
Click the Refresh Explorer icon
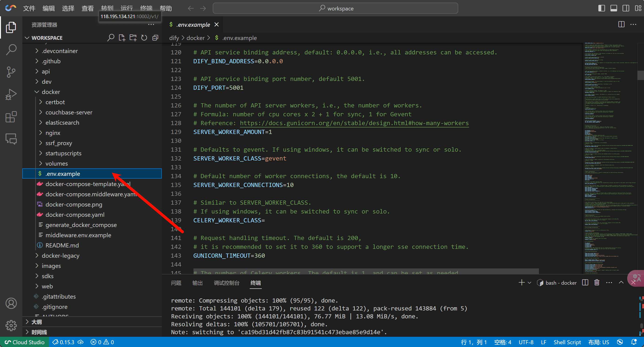pos(144,38)
